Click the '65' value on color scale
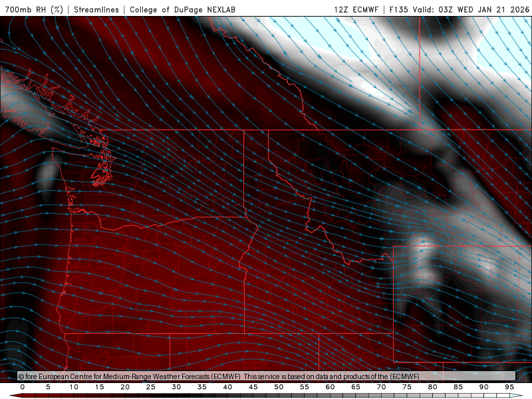This screenshot has height=399, width=532. tap(356, 387)
